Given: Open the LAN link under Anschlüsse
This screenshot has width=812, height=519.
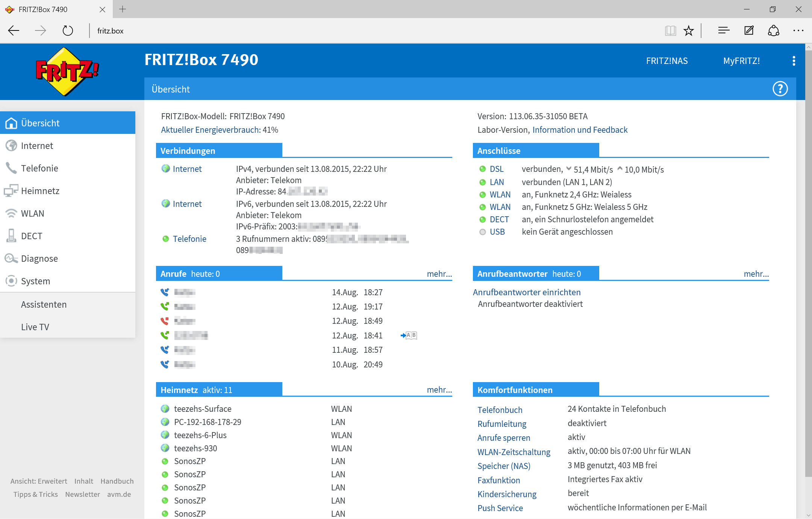Looking at the screenshot, I should click(x=497, y=182).
